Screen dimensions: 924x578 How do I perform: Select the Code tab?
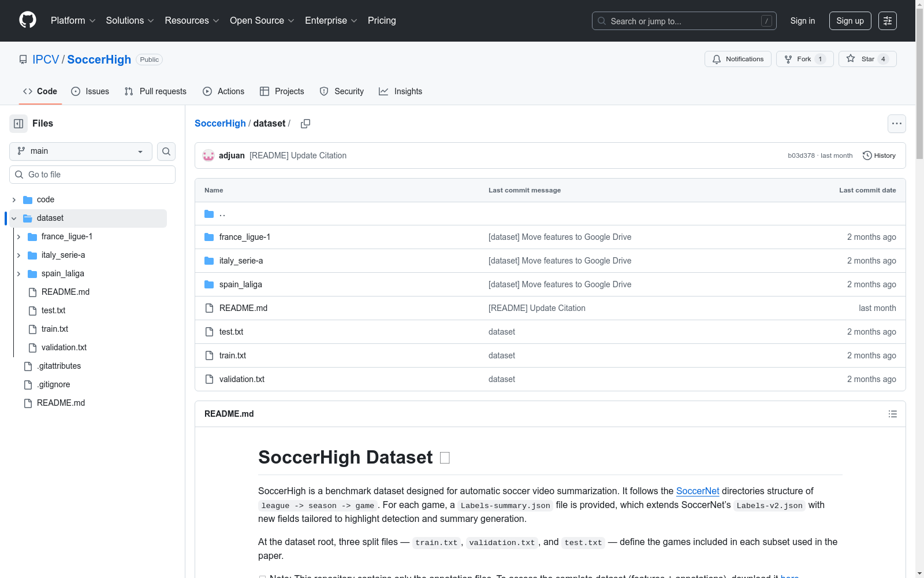click(40, 91)
